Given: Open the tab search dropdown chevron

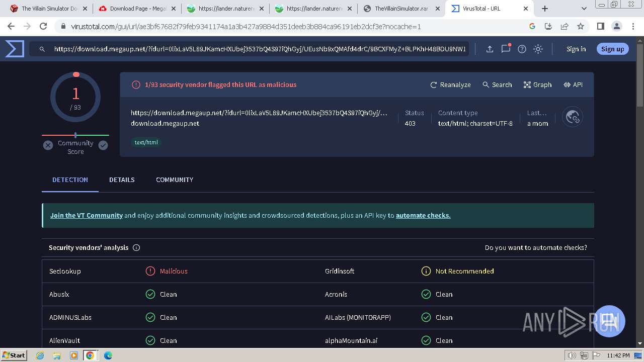Looking at the screenshot, I should (x=584, y=9).
